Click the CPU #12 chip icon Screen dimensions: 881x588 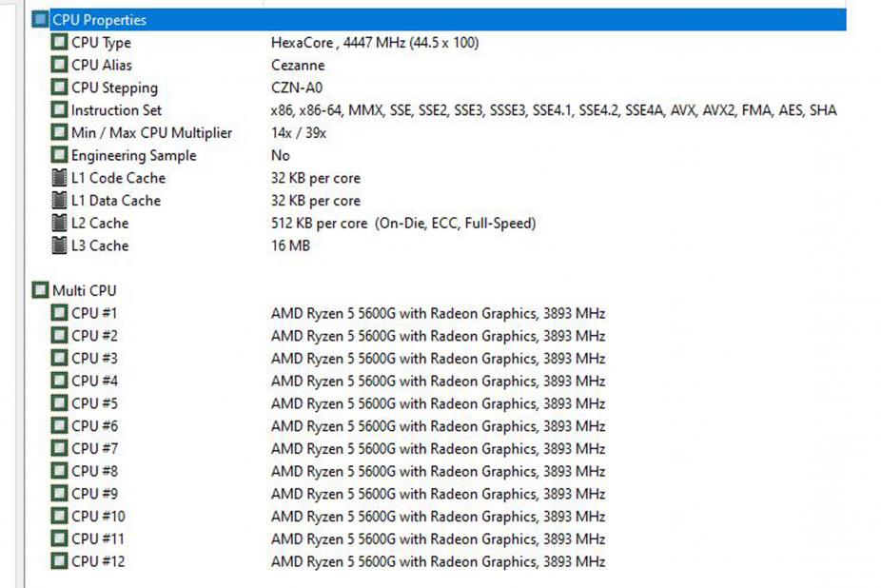[59, 561]
